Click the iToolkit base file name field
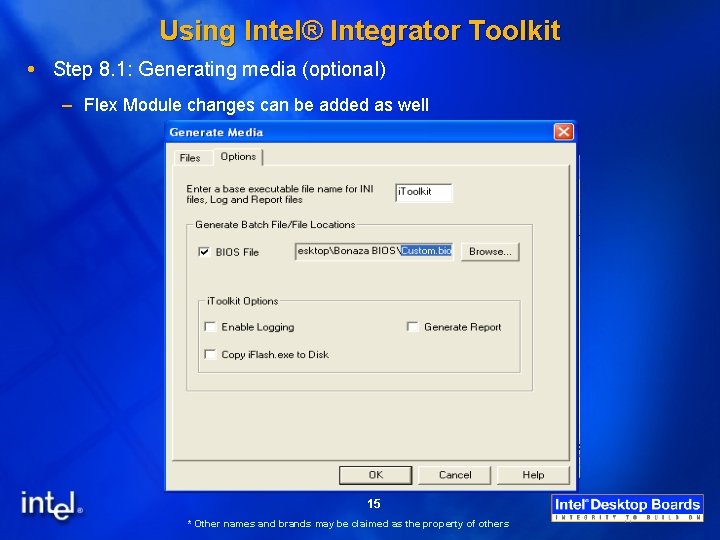The height and width of the screenshot is (540, 720). tap(423, 192)
